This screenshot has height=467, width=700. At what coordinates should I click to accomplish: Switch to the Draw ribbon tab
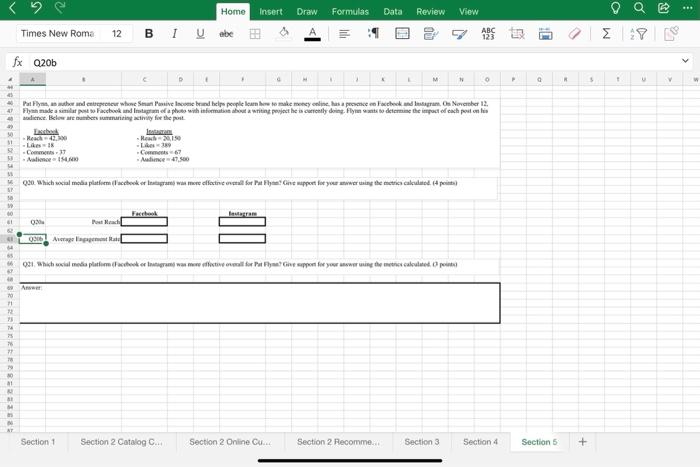pos(307,12)
